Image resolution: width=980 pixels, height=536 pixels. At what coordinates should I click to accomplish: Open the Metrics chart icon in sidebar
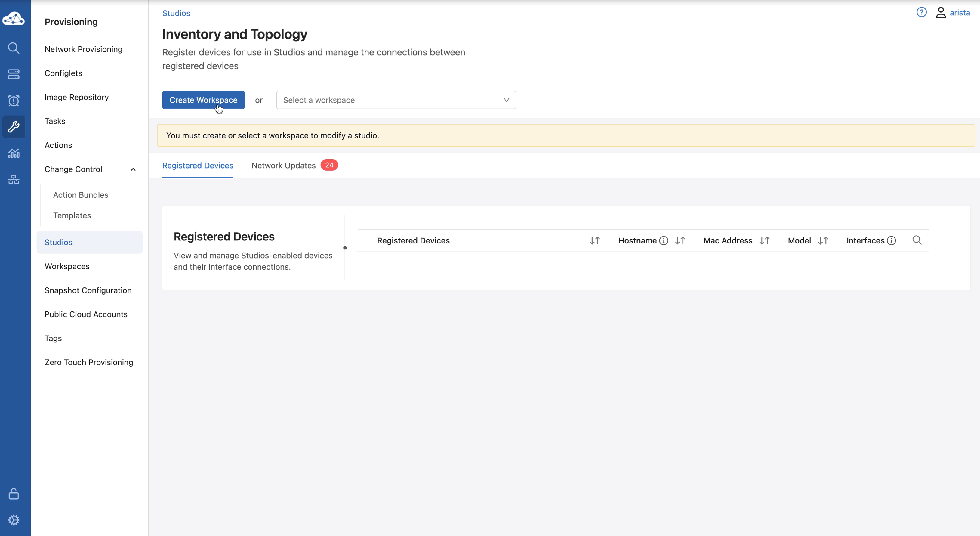click(x=14, y=153)
